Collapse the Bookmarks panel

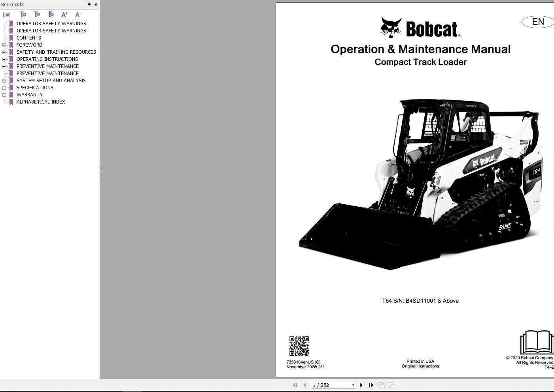pos(95,4)
